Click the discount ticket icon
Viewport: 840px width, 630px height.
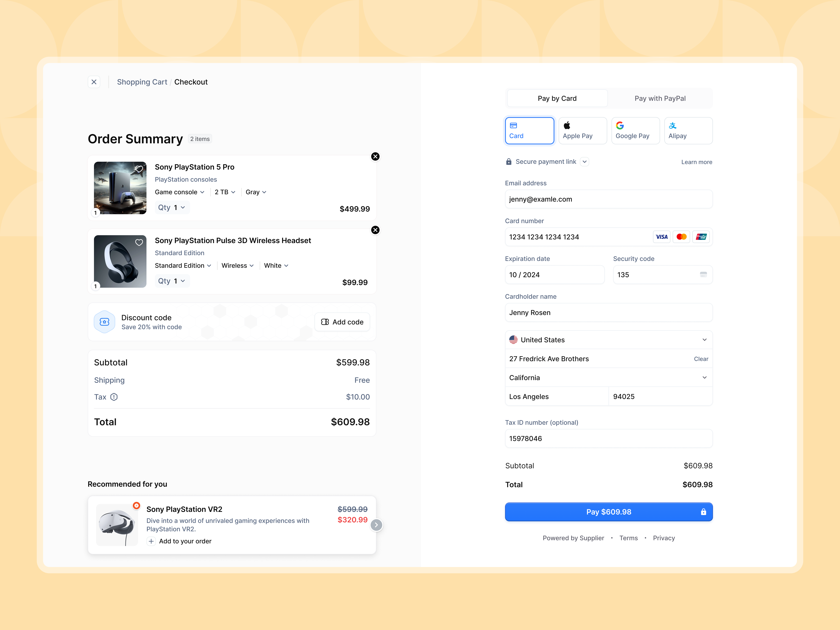pyautogui.click(x=104, y=322)
